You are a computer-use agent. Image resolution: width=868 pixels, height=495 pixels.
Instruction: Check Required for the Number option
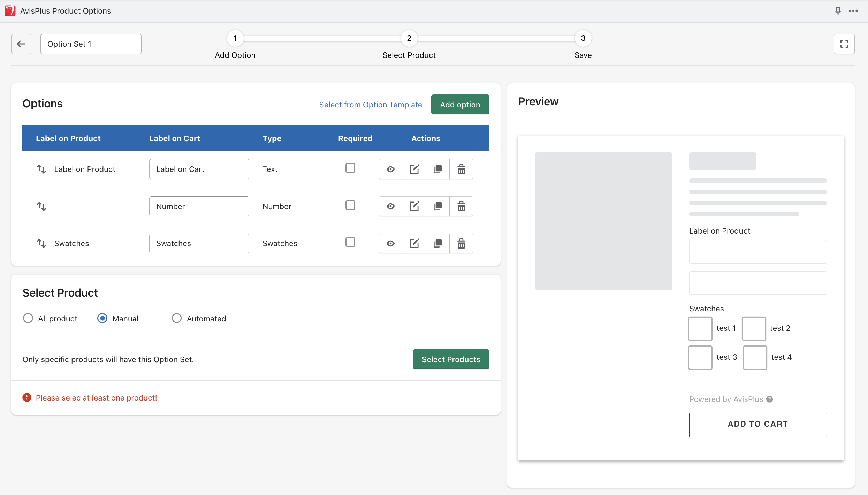click(350, 205)
